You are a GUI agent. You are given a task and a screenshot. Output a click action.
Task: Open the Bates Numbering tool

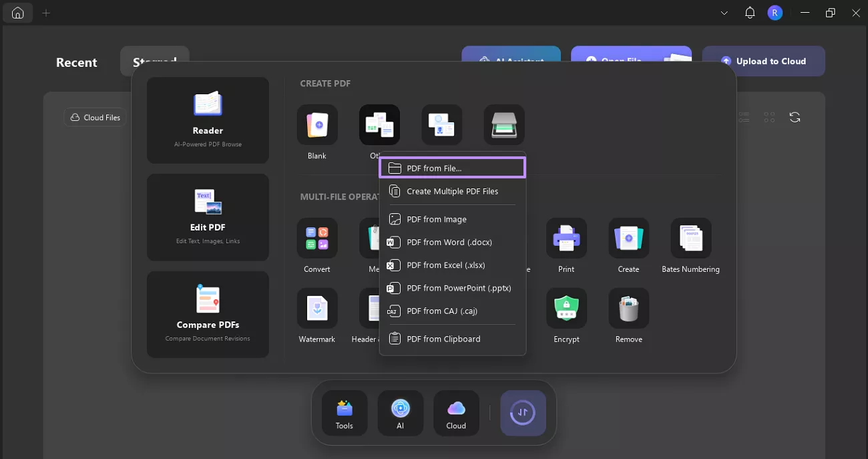pos(690,239)
